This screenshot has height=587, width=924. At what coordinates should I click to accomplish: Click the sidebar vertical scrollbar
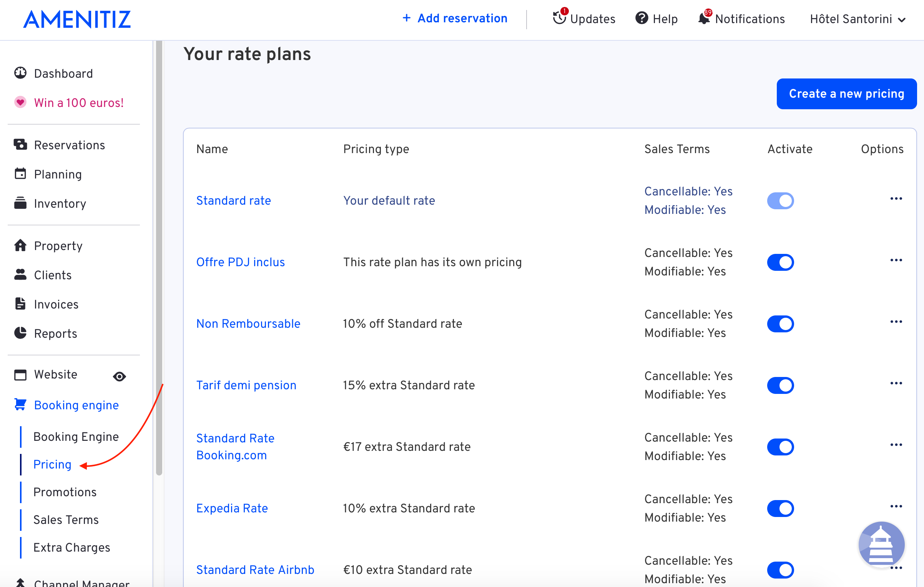pos(159,258)
